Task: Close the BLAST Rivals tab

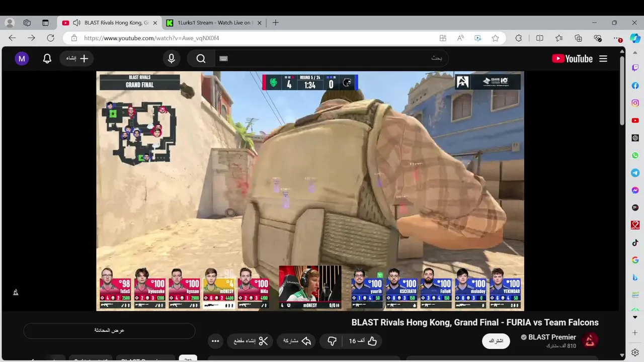Action: tap(155, 23)
